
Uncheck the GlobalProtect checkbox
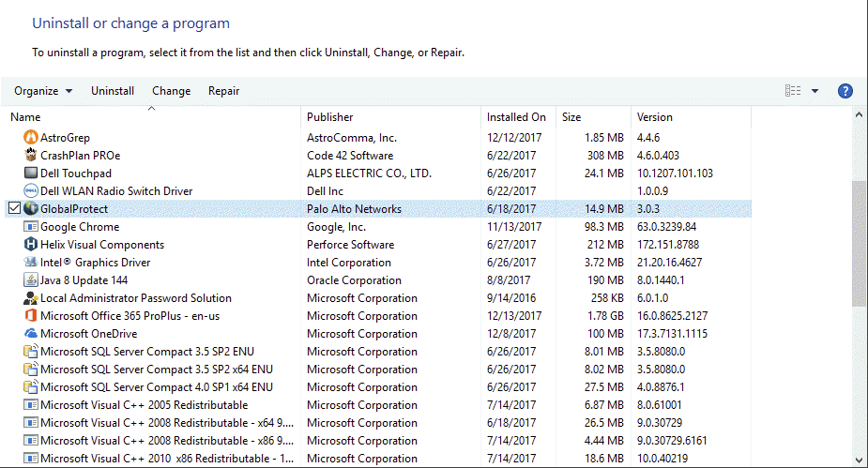[x=14, y=209]
